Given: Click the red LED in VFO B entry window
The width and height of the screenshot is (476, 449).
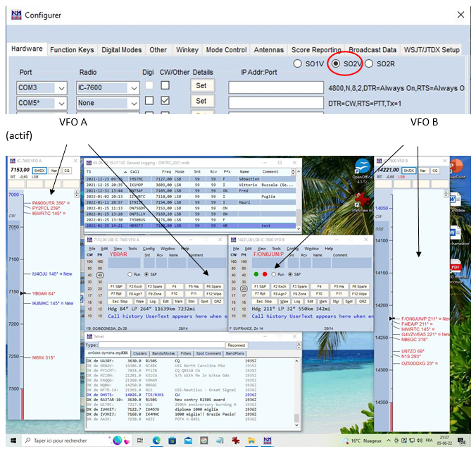Looking at the screenshot, I should [265, 274].
